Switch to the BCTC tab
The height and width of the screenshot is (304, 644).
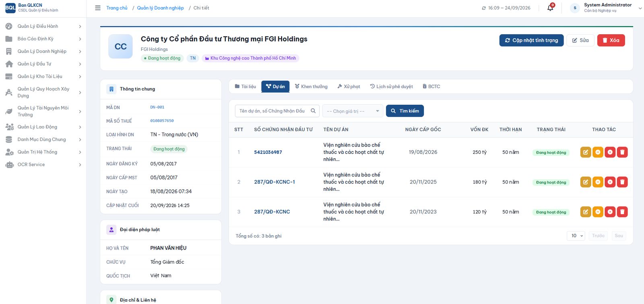click(x=431, y=87)
